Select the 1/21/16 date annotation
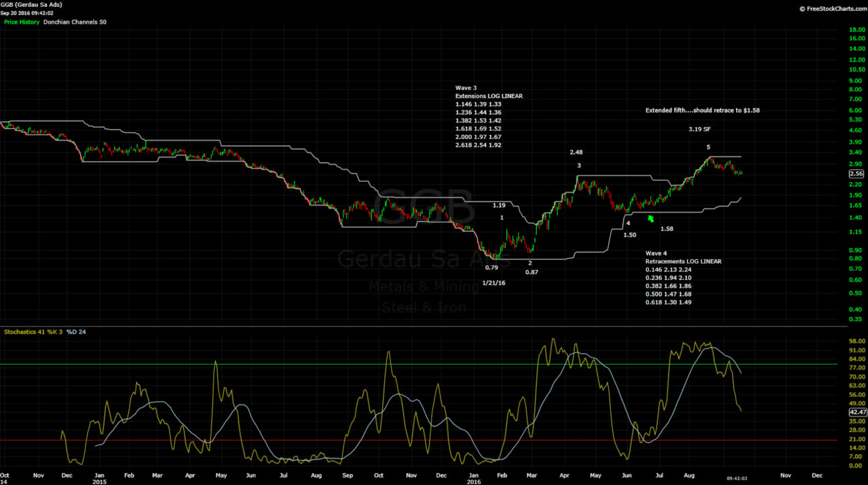 coord(494,283)
